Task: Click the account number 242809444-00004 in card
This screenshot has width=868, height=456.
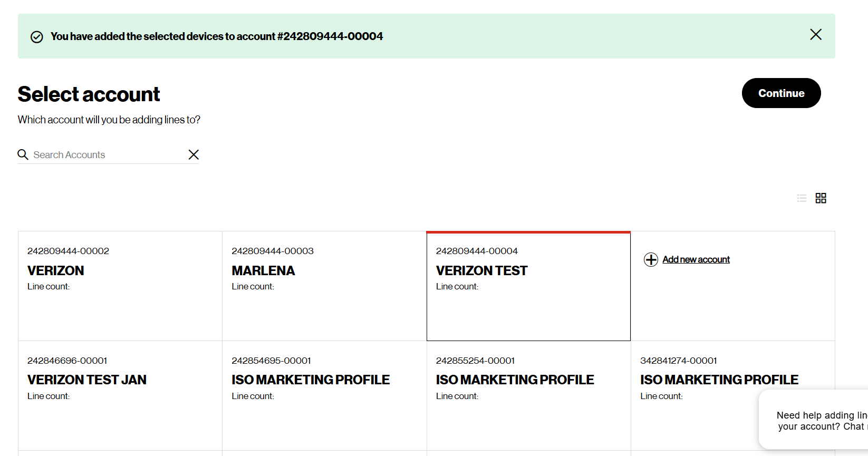Action: pos(477,251)
